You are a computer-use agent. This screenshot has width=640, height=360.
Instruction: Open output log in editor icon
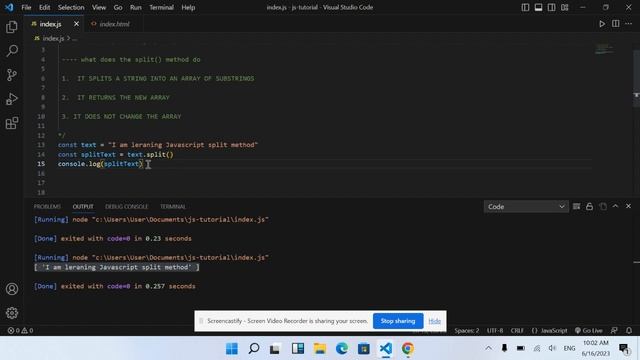coord(603,207)
